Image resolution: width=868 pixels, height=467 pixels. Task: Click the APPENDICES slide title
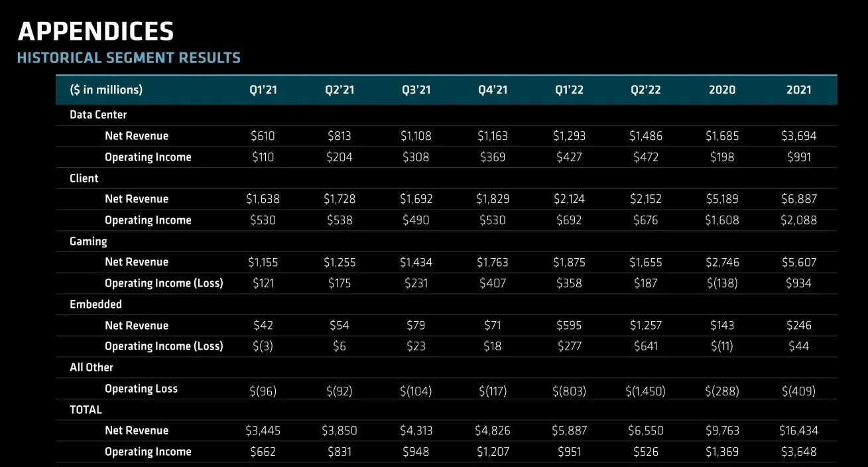pyautogui.click(x=95, y=31)
